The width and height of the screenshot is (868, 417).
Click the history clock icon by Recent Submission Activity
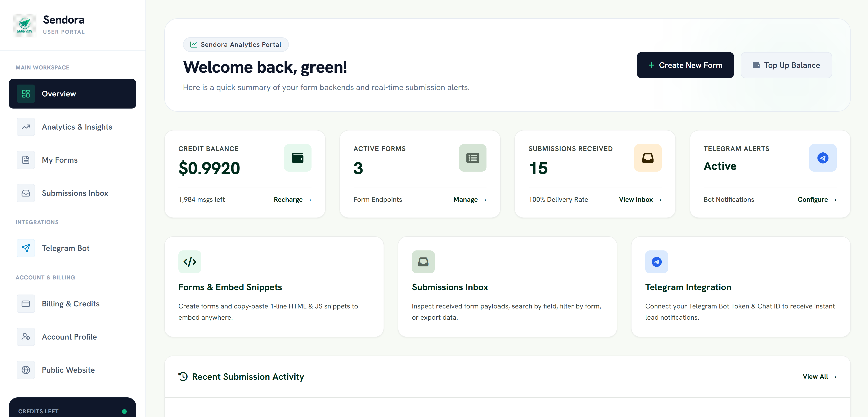click(183, 376)
